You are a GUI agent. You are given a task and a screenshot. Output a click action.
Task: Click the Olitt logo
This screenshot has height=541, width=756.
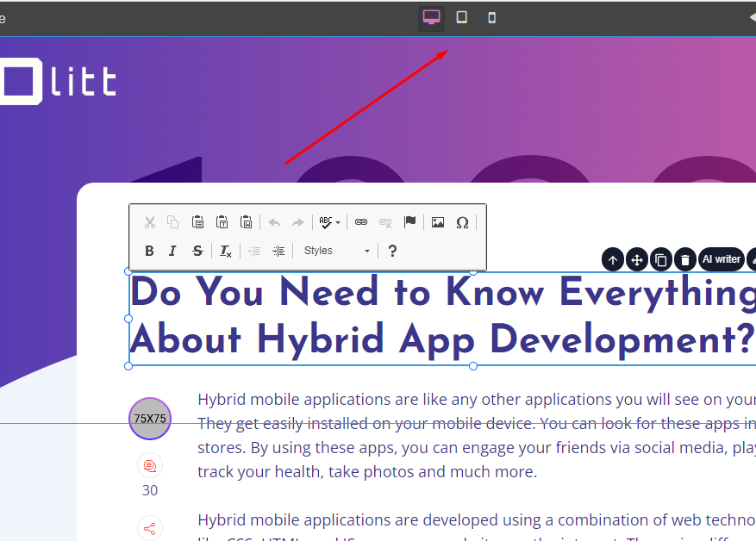point(58,81)
